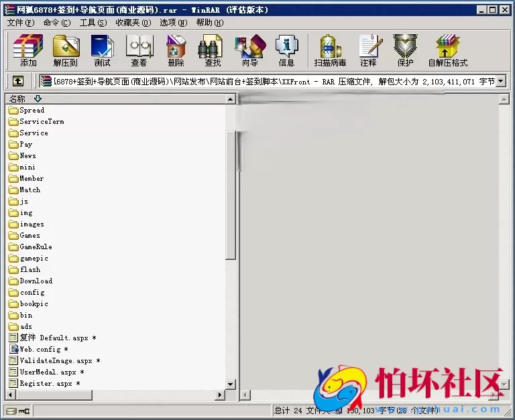
Task: Click the Delete (删除) toolbar icon
Action: coord(176,50)
